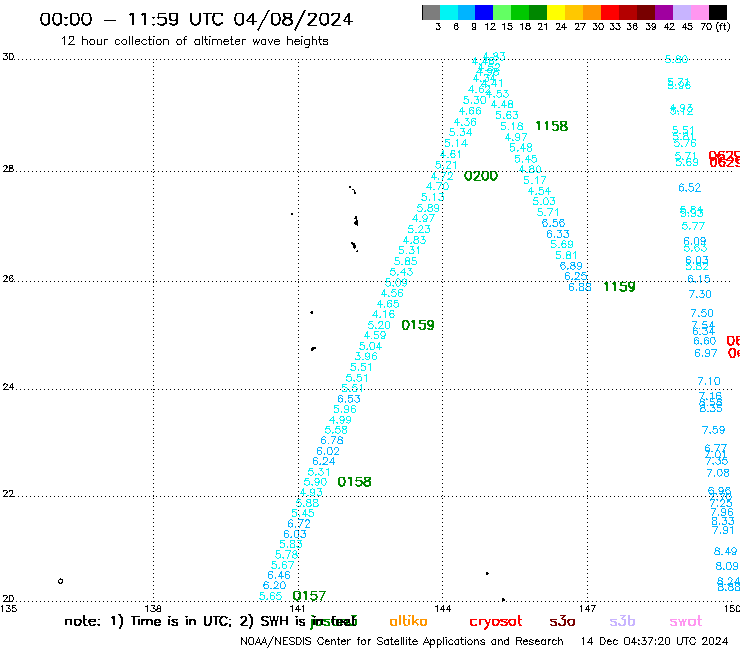Click the wave height value 6.78
740x650 pixels.
tap(332, 440)
